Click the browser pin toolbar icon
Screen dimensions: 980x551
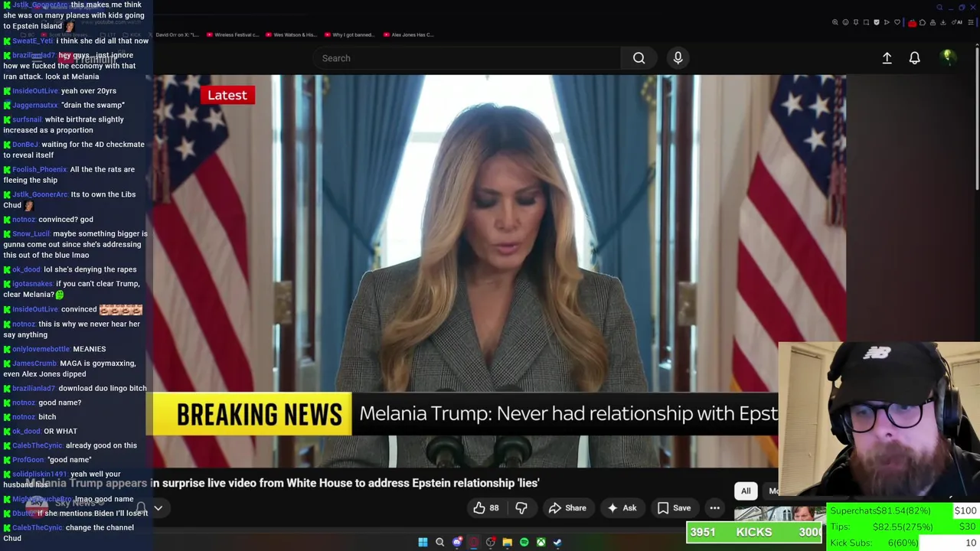tap(856, 22)
